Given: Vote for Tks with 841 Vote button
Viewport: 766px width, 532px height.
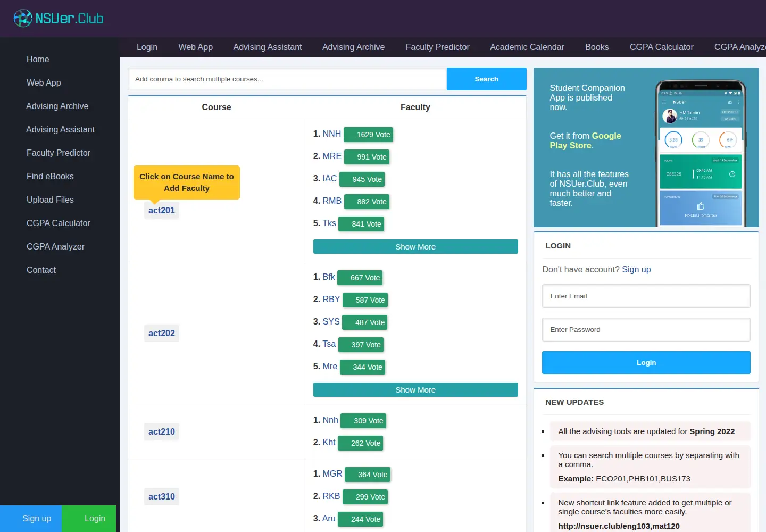Looking at the screenshot, I should [x=361, y=224].
